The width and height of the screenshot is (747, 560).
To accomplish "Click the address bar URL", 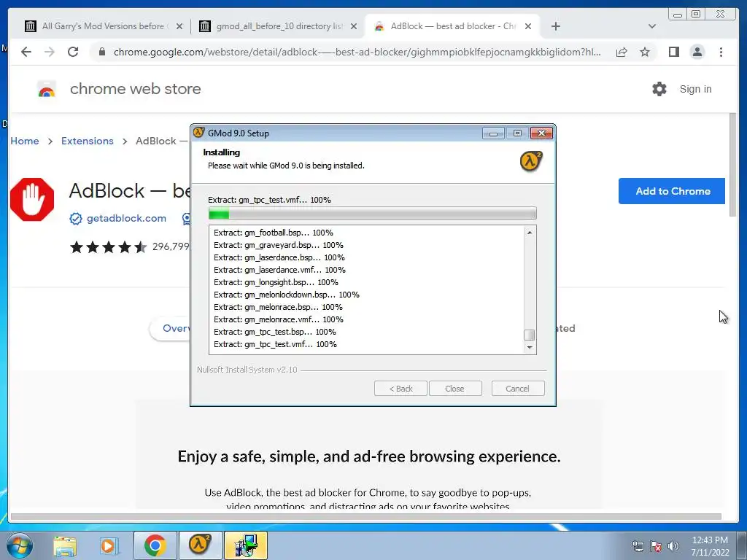I will (x=357, y=52).
